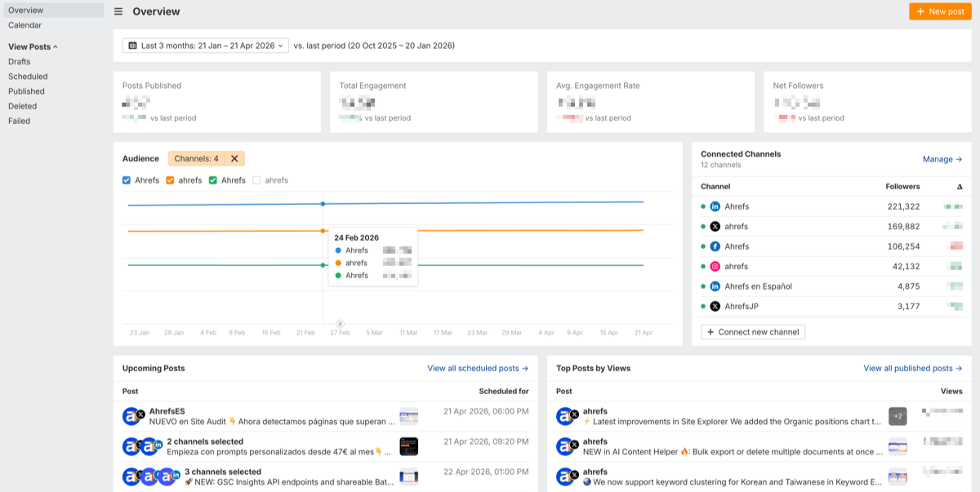Open Published posts list

pos(26,91)
